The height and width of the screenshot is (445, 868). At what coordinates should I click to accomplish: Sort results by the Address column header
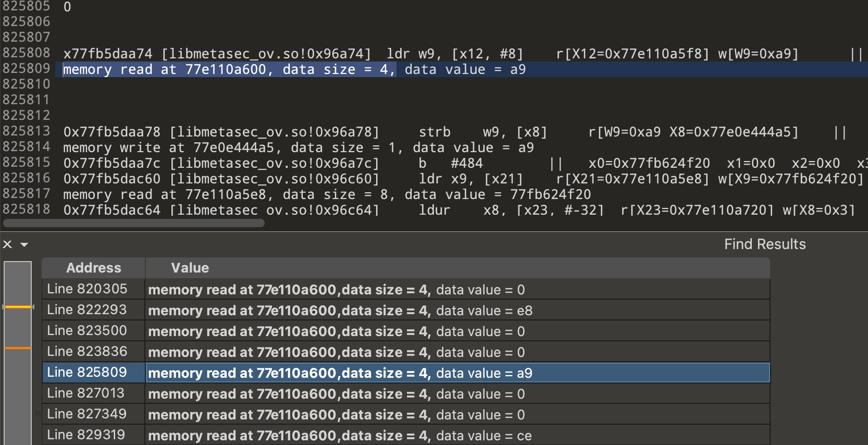pyautogui.click(x=93, y=268)
